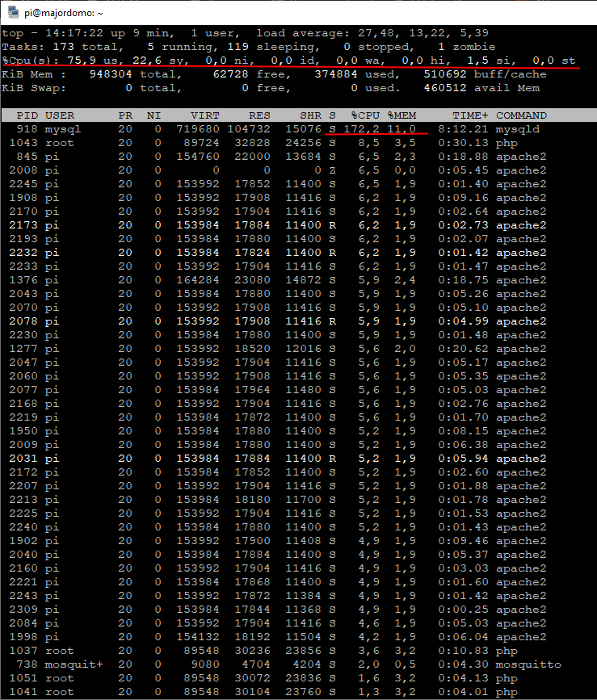The height and width of the screenshot is (700, 597).
Task: Click the PuTTY icon in the title bar
Action: pos(14,12)
